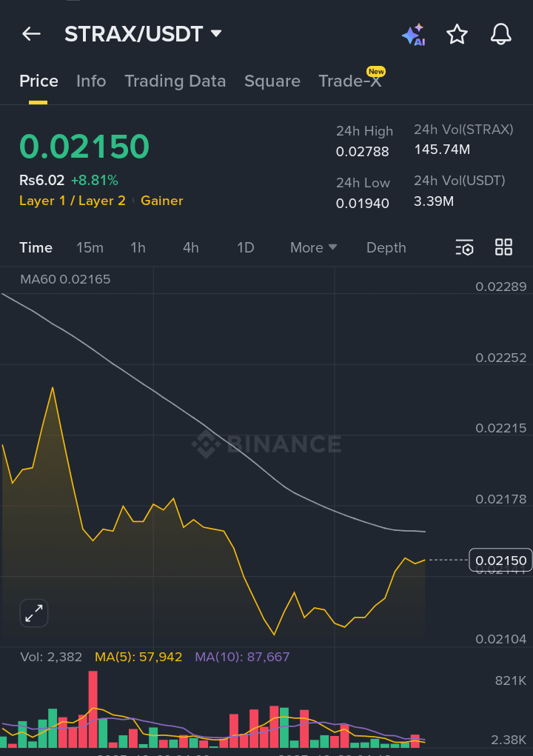The width and height of the screenshot is (533, 756).
Task: Open the chart grid layout icon
Action: (503, 247)
